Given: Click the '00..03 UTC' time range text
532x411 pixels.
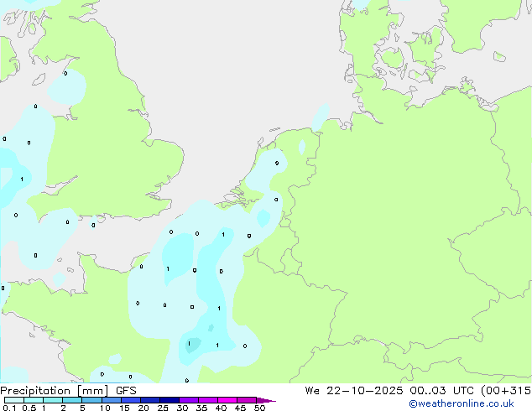Looking at the screenshot, I should point(441,391).
